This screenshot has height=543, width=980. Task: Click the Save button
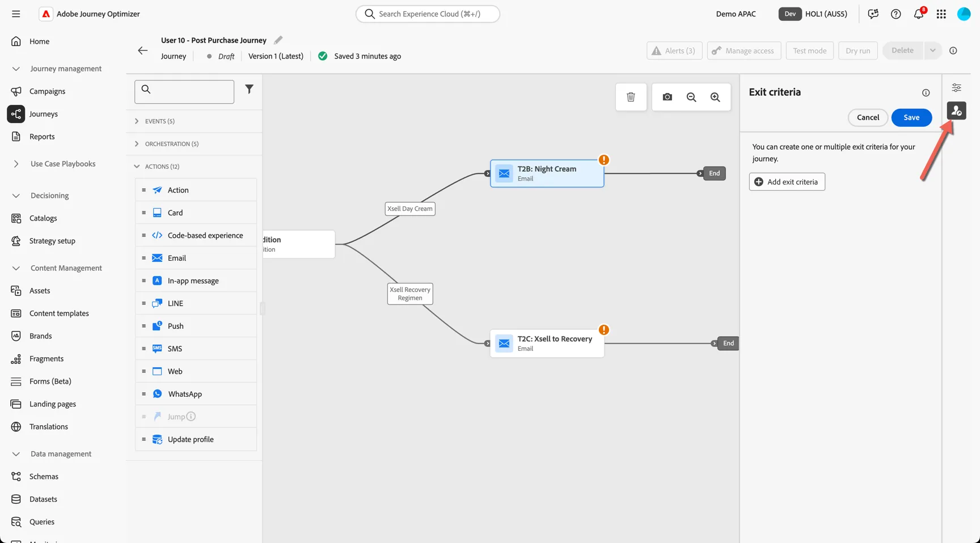(911, 117)
